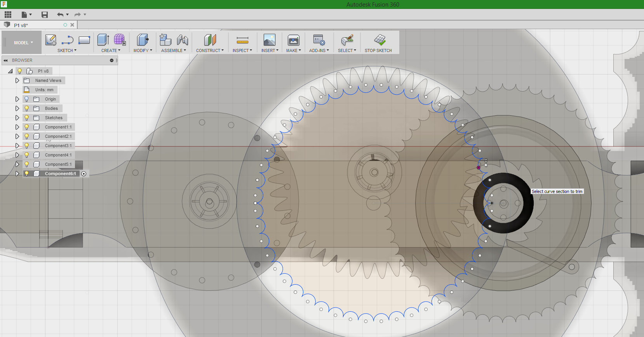The width and height of the screenshot is (644, 337).
Task: Select the Component3:1 tree item
Action: 58,146
